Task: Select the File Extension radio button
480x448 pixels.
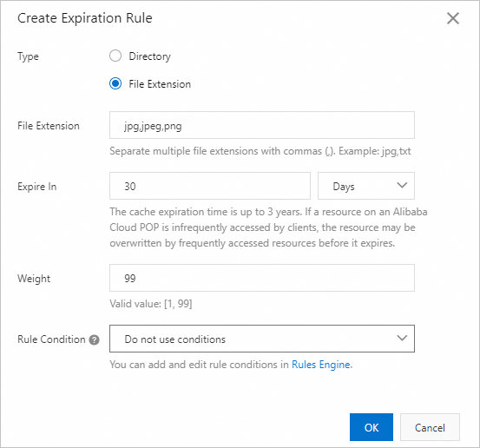Action: click(x=115, y=83)
